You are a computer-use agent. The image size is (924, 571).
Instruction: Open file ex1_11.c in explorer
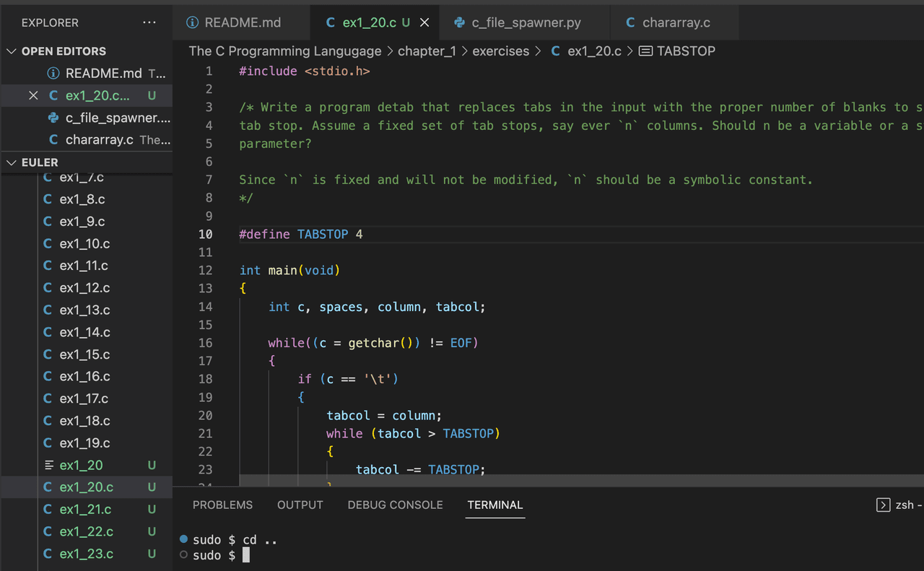84,266
